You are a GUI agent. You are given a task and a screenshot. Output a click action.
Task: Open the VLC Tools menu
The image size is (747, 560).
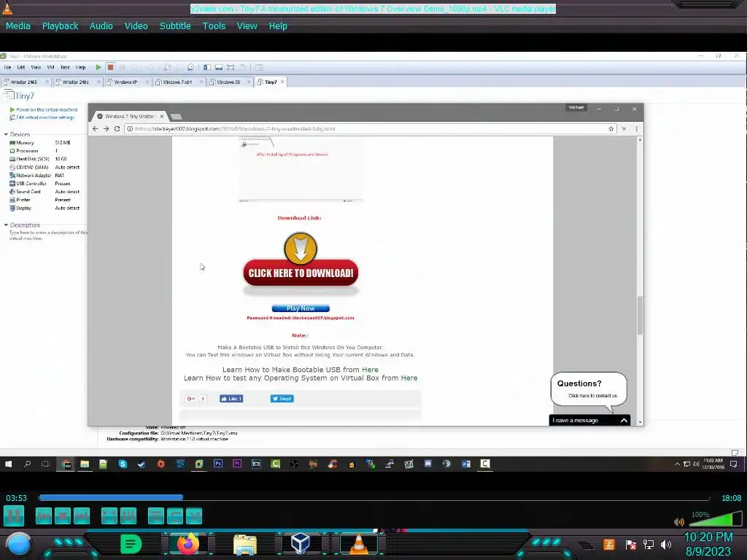coord(214,26)
